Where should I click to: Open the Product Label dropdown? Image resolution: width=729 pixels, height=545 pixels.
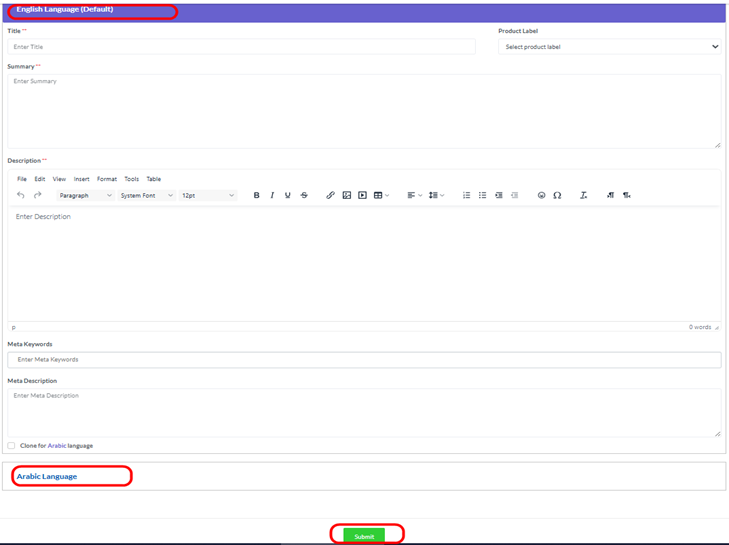(x=610, y=47)
